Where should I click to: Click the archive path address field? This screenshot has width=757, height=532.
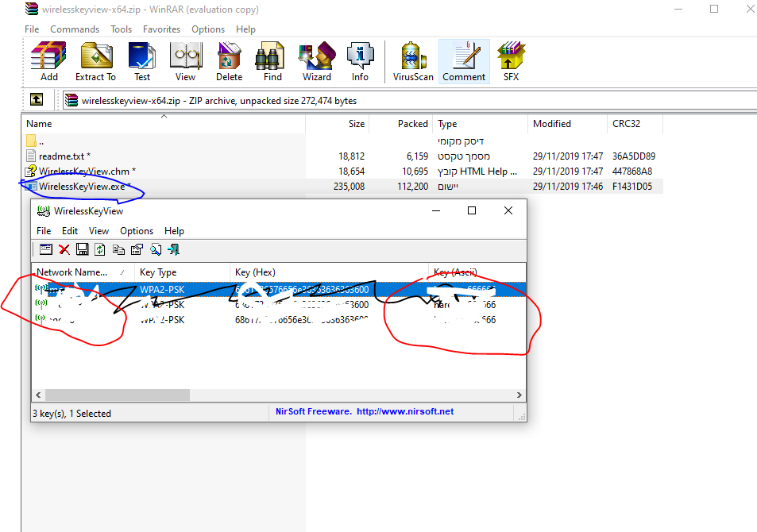pyautogui.click(x=408, y=100)
